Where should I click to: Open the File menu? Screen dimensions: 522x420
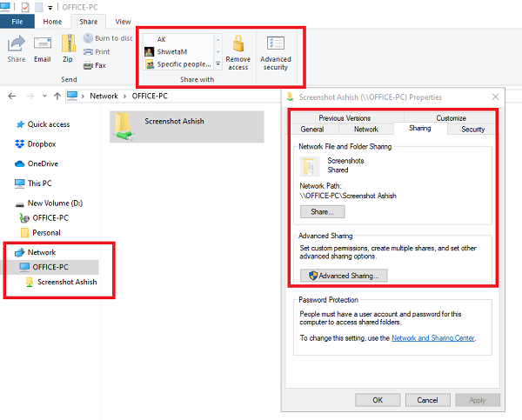click(x=17, y=22)
